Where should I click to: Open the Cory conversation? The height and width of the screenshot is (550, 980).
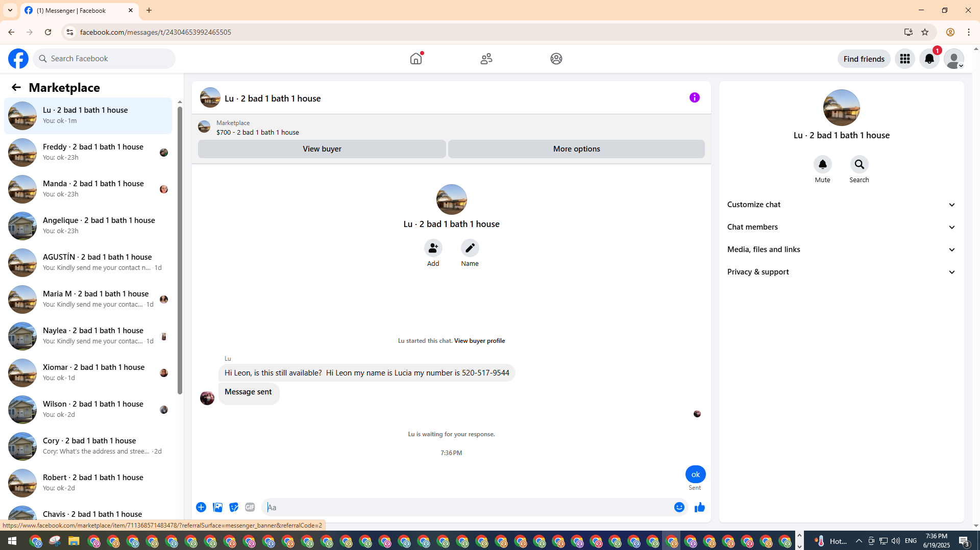pyautogui.click(x=88, y=446)
